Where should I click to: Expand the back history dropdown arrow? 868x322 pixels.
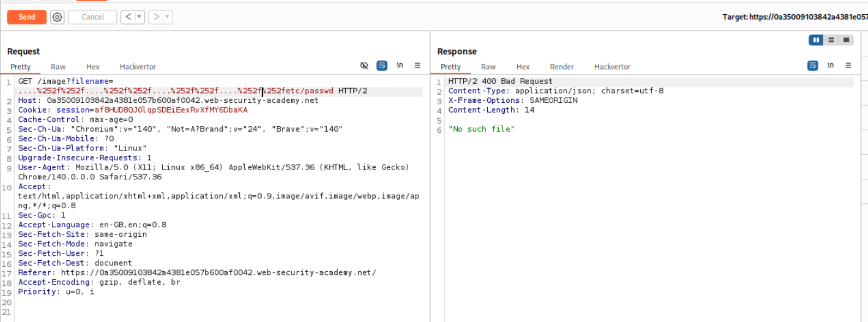point(139,17)
